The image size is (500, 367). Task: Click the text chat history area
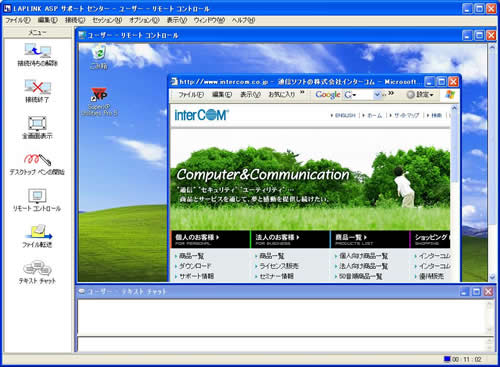[x=282, y=317]
